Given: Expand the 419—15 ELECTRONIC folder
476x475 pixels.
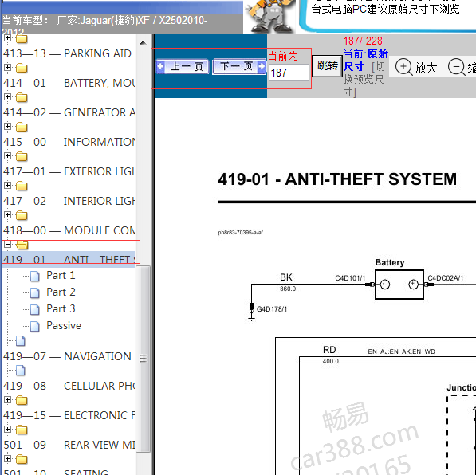Looking at the screenshot, I should click(x=7, y=400).
